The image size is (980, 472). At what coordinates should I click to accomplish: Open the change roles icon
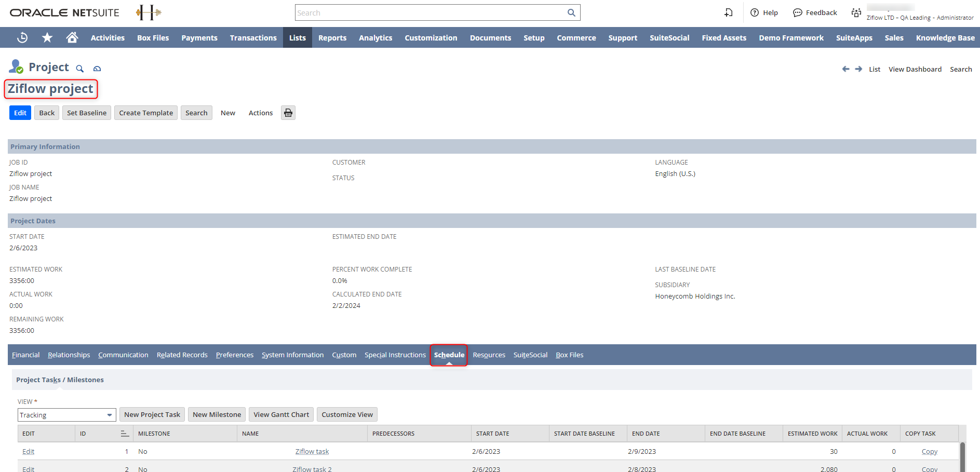coord(856,12)
